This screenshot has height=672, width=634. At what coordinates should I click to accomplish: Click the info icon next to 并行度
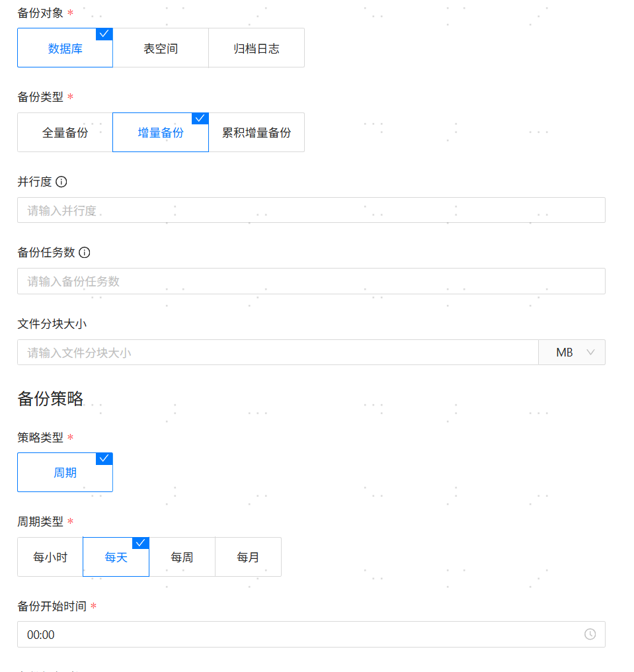(x=61, y=182)
